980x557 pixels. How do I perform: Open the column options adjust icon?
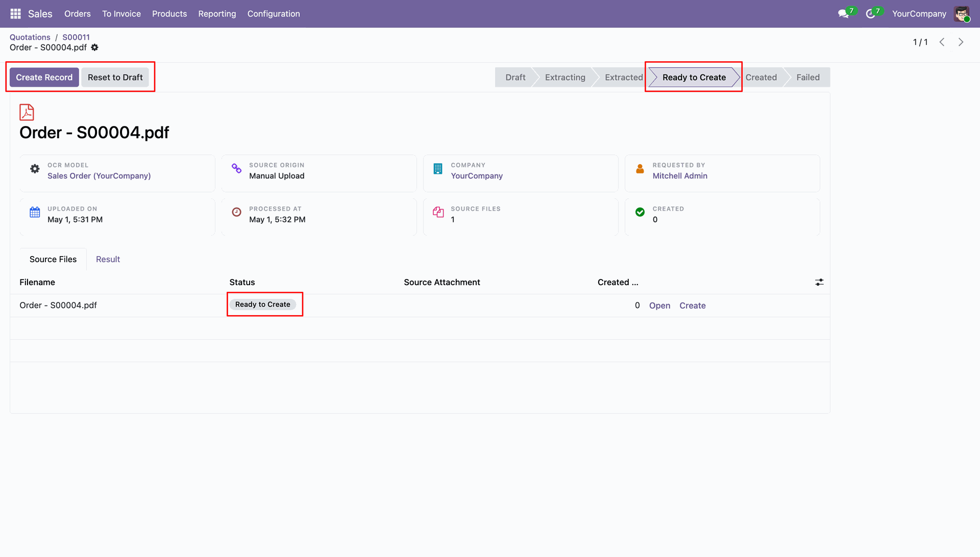tap(819, 283)
